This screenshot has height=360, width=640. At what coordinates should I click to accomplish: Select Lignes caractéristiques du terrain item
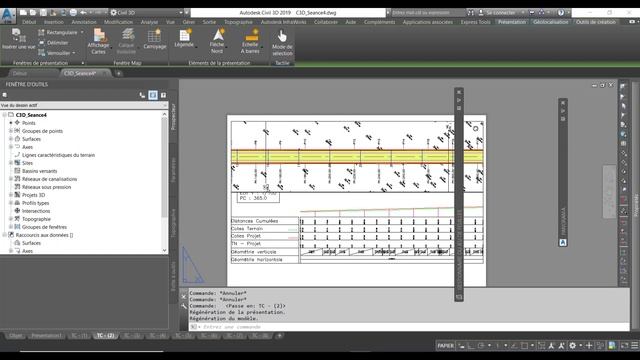pyautogui.click(x=58, y=155)
